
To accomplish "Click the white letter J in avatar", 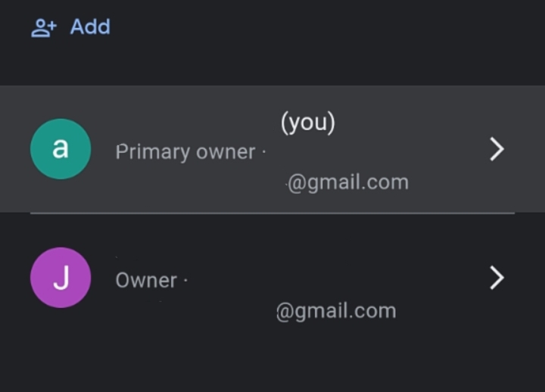I will point(61,277).
